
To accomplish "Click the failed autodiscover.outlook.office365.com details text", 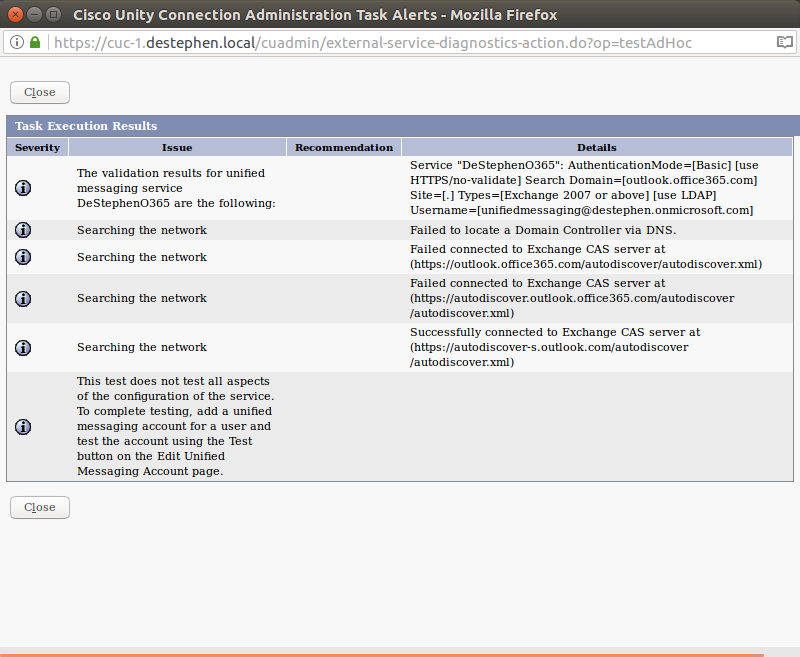I will pyautogui.click(x=572, y=298).
